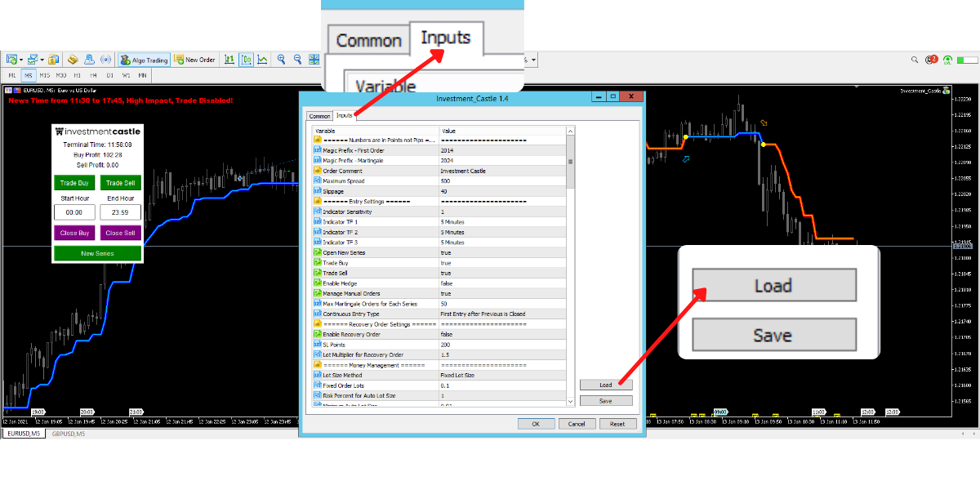Click the gold coins Market Watch icon
Screen dimensions: 980x490
click(53, 60)
